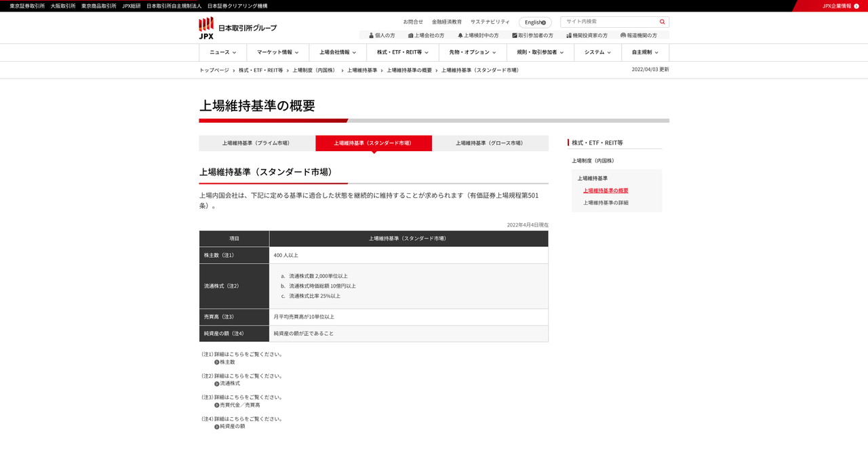Click the JPX企業情報 red banner button
Viewport: 868px width, 453px height.
(840, 5)
